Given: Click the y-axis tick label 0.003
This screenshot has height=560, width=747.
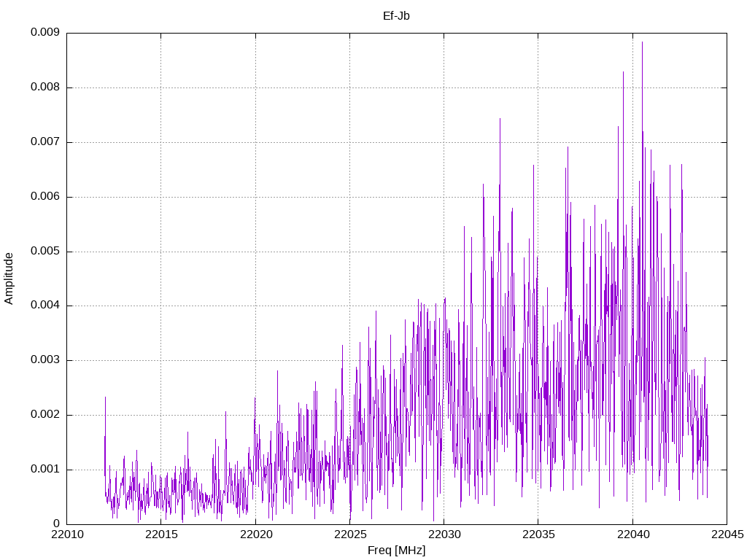Looking at the screenshot, I should 44,360.
